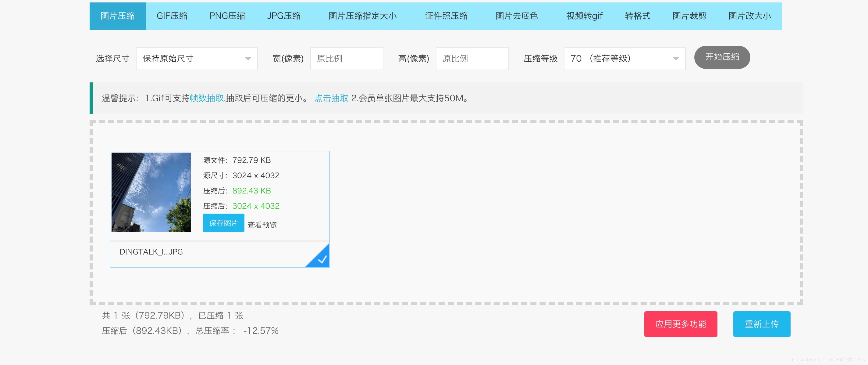Click the 重新上传 re-upload button
Screen dimensions: 868x365
click(761, 324)
